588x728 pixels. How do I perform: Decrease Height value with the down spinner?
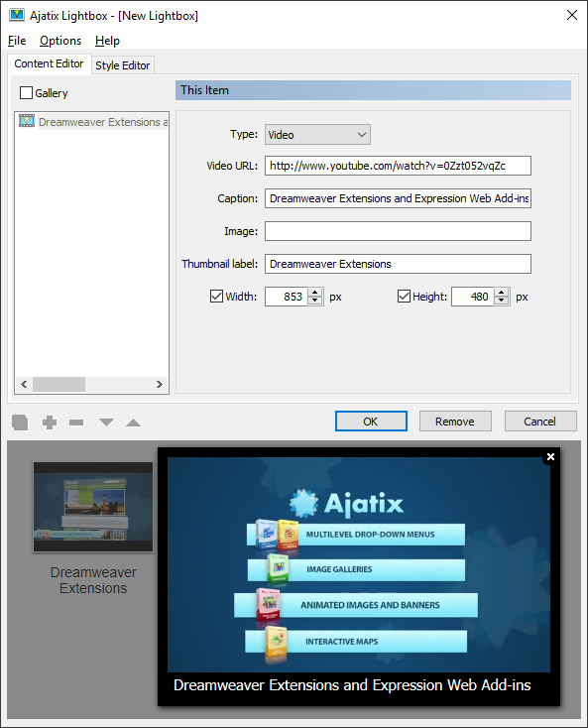tap(501, 301)
